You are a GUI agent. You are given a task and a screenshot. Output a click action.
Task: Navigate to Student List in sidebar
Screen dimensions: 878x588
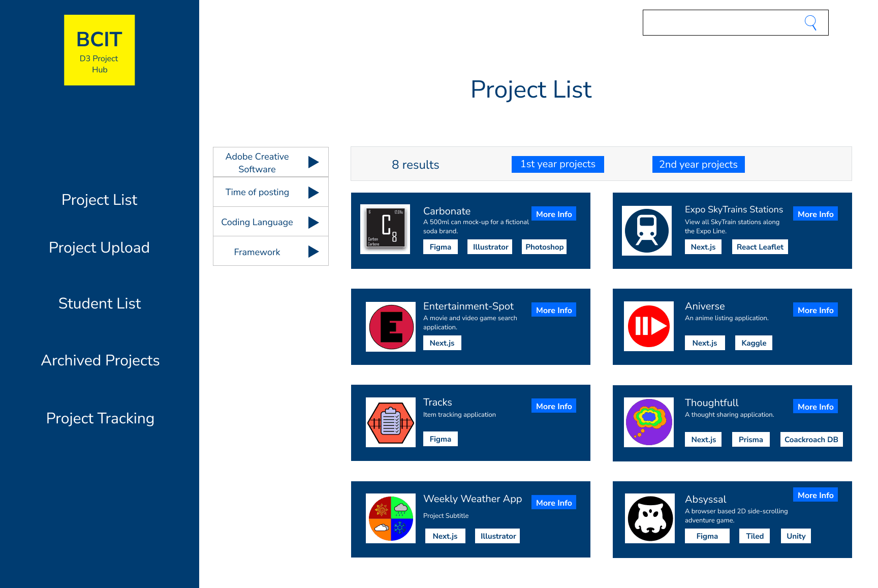100,303
